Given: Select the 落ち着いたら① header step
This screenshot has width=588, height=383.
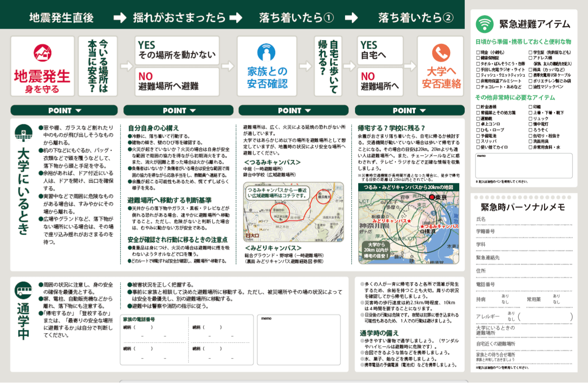Looking at the screenshot, I should [x=296, y=18].
